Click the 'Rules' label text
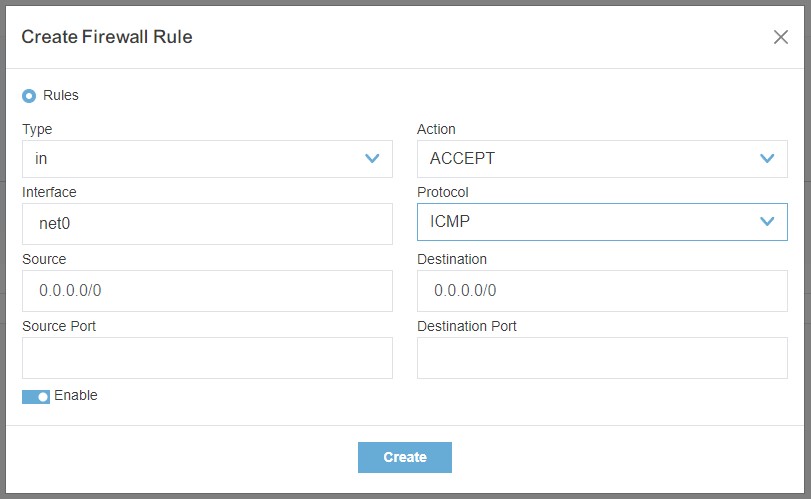Image resolution: width=811 pixels, height=499 pixels. coord(61,95)
